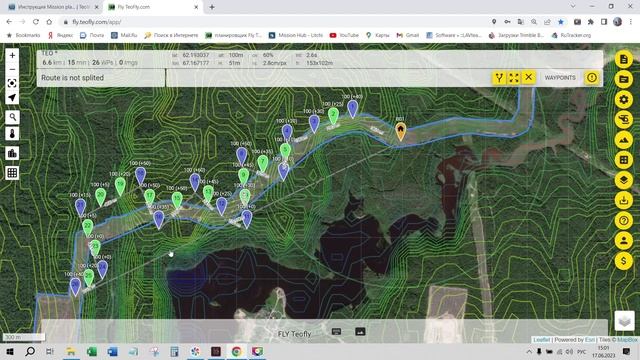Image resolution: width=640 pixels, height=360 pixels.
Task: Switch to the first browser tab
Action: click(x=53, y=7)
